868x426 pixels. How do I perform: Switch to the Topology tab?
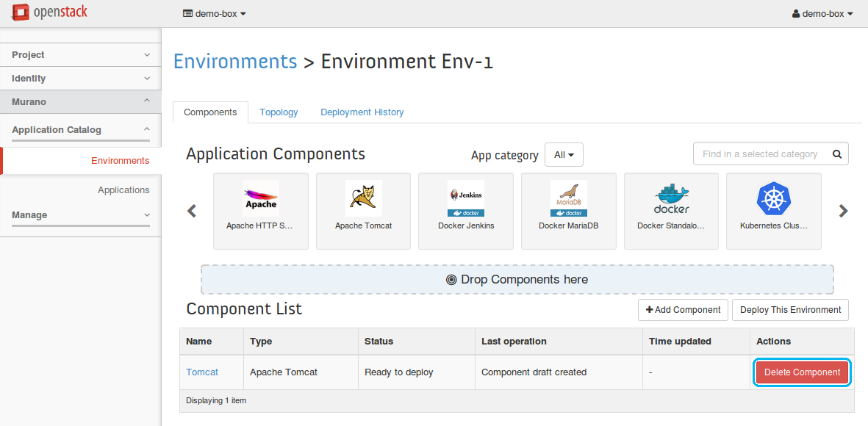[x=279, y=112]
